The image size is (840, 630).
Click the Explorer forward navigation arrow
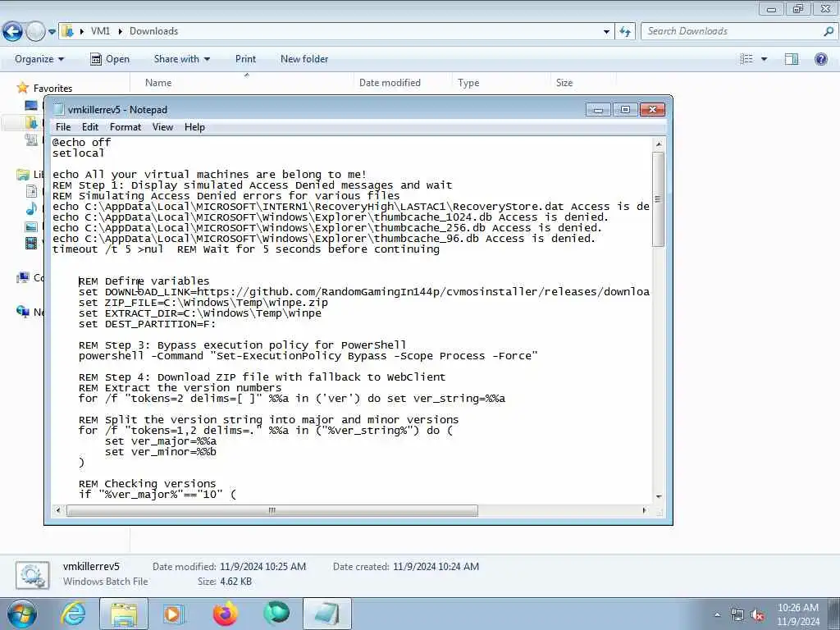tap(35, 32)
